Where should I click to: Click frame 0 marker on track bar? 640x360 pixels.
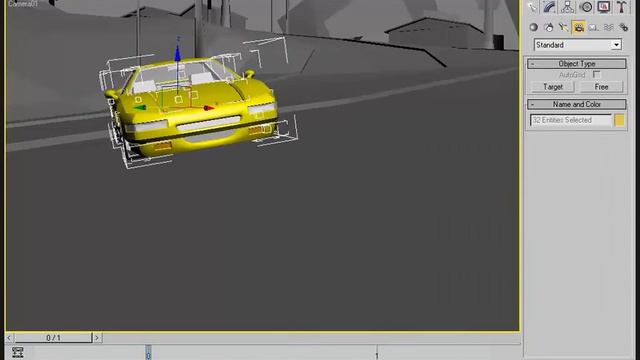click(x=148, y=353)
